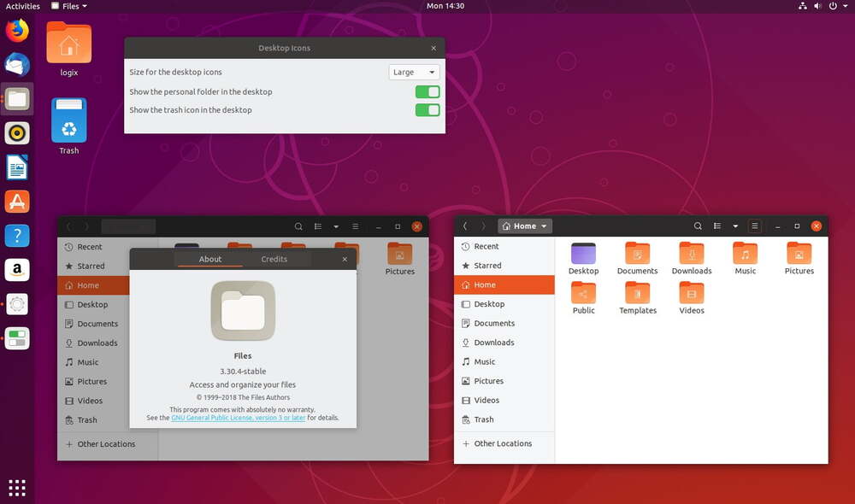
Task: Select Other Locations in right window sidebar
Action: (x=503, y=443)
